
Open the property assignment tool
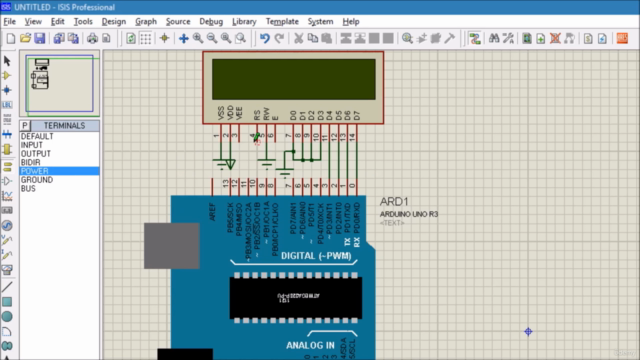tap(508, 38)
